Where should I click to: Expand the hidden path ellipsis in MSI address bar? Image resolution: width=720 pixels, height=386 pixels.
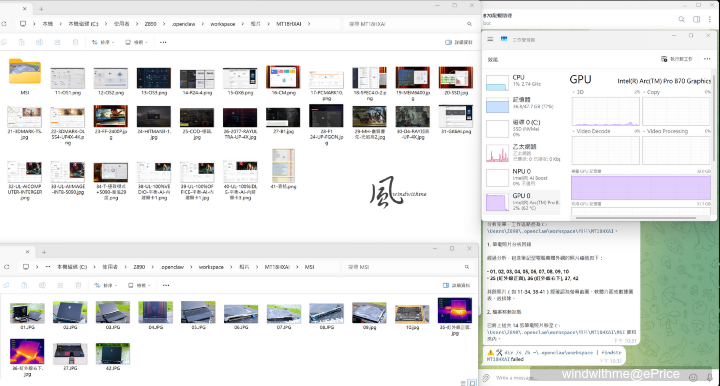[48, 267]
